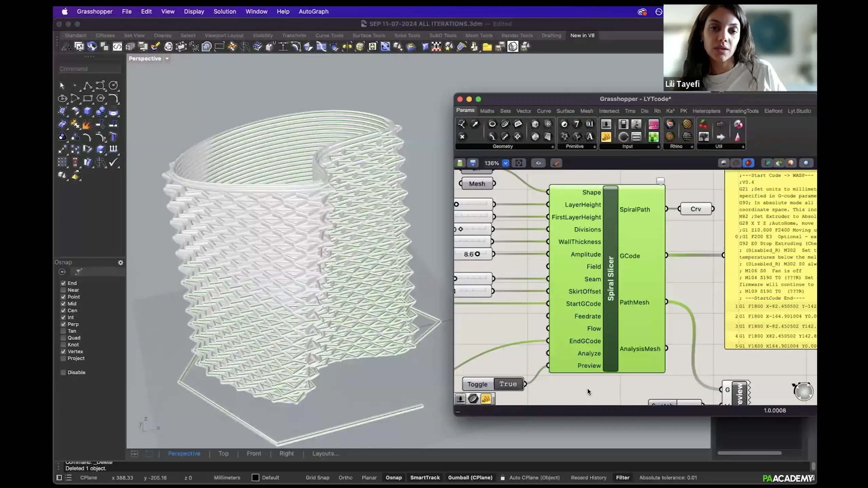Open the Perspective viewport title dropdown arrow
Image resolution: width=868 pixels, height=488 pixels.
click(167, 59)
